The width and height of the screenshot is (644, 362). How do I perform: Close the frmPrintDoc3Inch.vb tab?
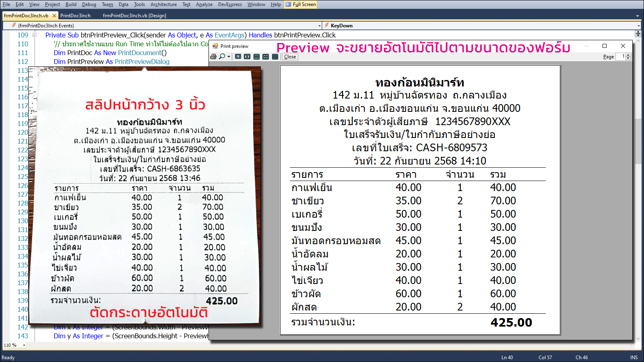coord(54,16)
